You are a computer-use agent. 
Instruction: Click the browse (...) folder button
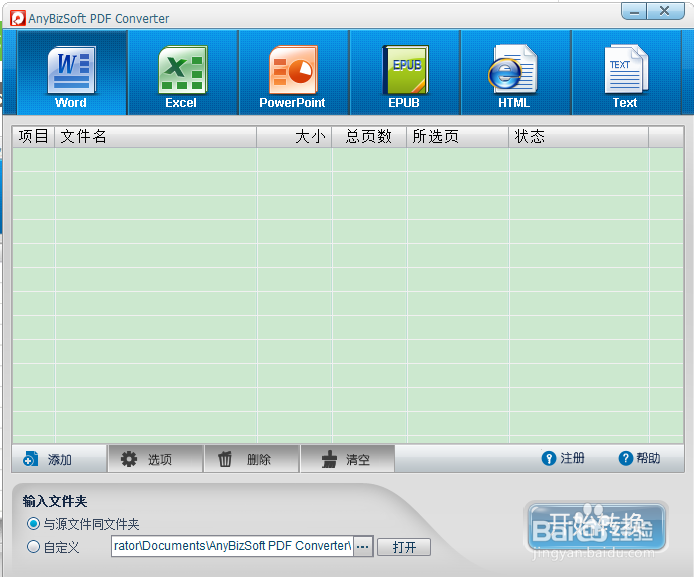click(x=363, y=546)
